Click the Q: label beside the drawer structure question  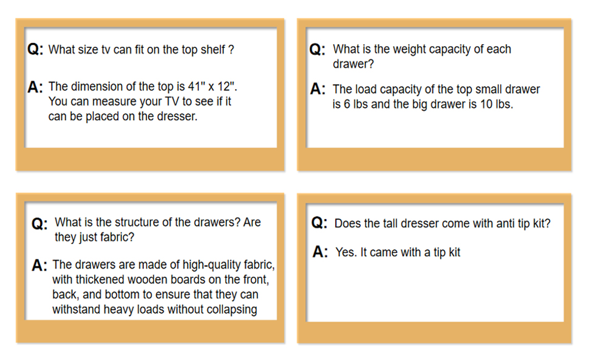[x=39, y=223]
